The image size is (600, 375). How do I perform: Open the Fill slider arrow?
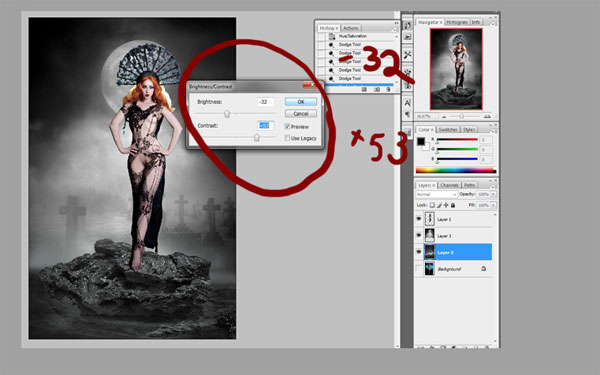(493, 205)
